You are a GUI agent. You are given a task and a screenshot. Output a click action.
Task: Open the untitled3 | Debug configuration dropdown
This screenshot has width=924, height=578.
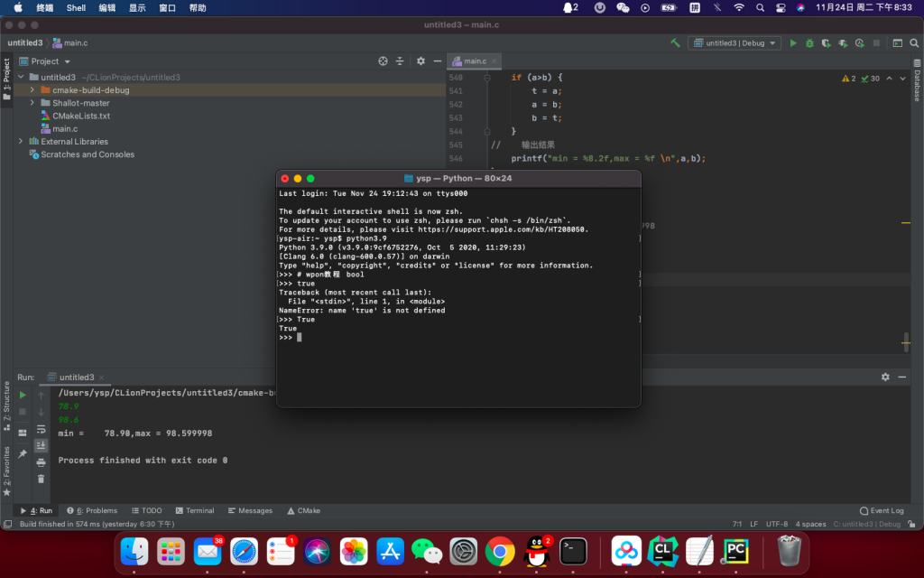pos(735,42)
